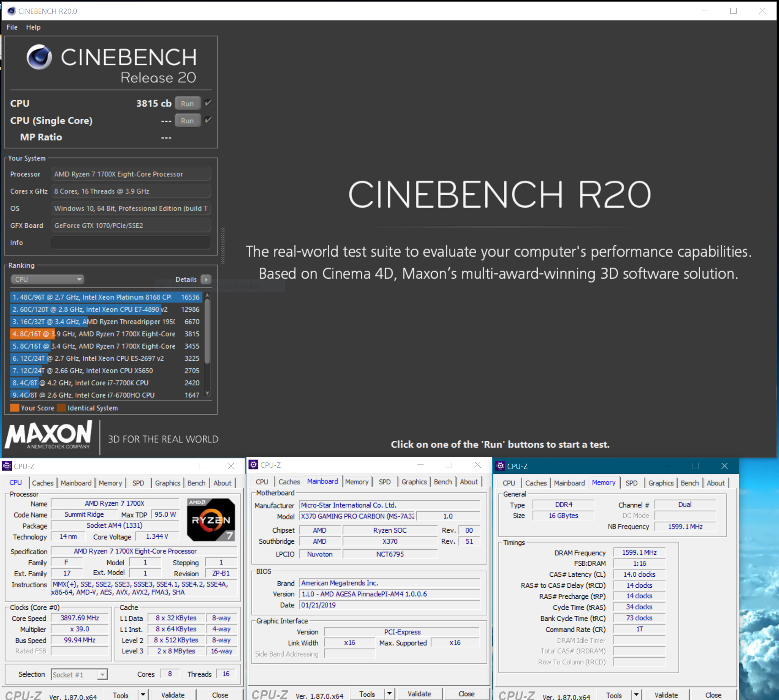The width and height of the screenshot is (779, 700).
Task: Click the Ryzen 7 processor logo
Action: [211, 520]
